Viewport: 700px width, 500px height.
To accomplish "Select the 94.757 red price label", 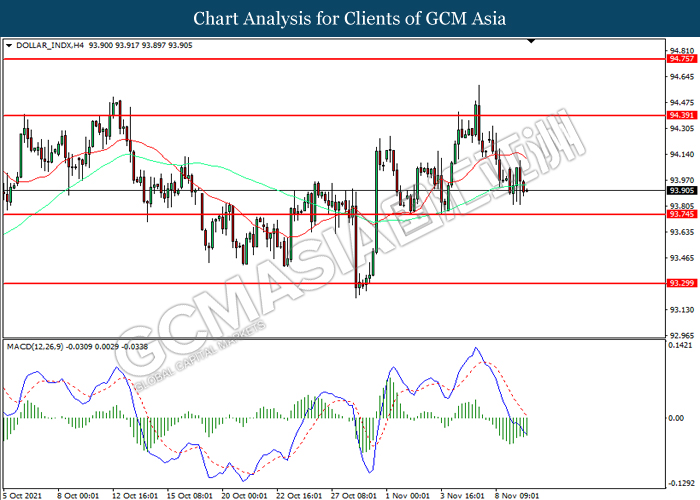I will [681, 59].
